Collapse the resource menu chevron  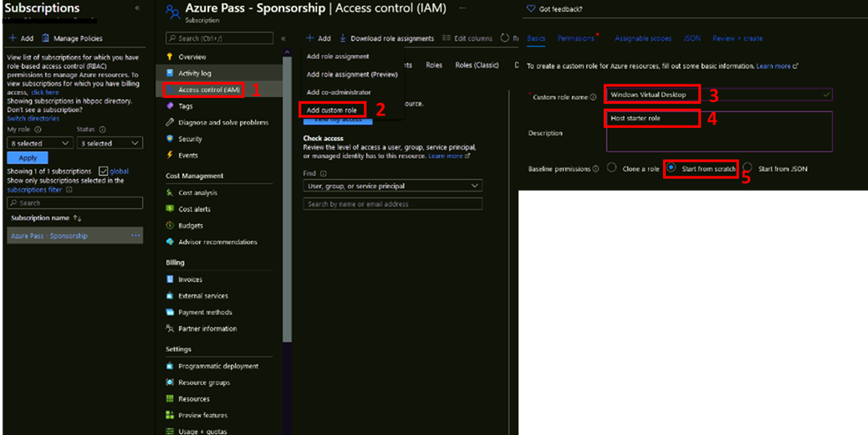point(283,38)
